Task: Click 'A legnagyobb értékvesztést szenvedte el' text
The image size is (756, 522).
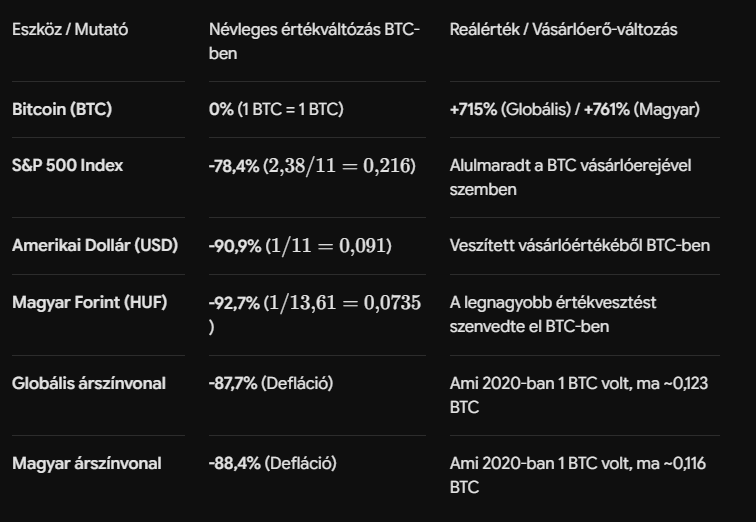Action: tap(553, 314)
